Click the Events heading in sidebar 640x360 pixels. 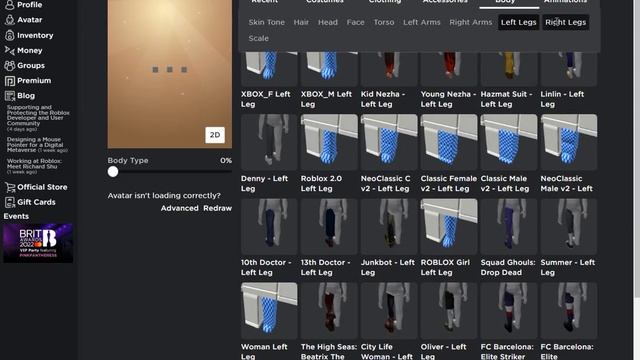point(16,216)
